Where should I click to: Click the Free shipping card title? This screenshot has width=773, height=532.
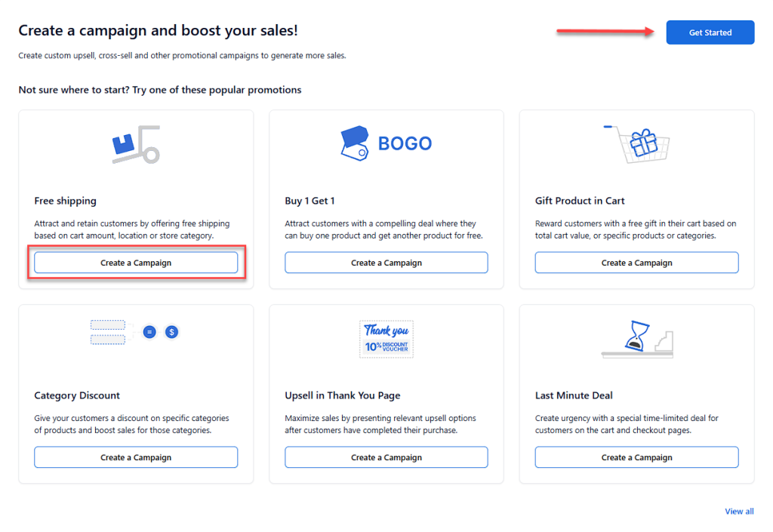pos(66,201)
